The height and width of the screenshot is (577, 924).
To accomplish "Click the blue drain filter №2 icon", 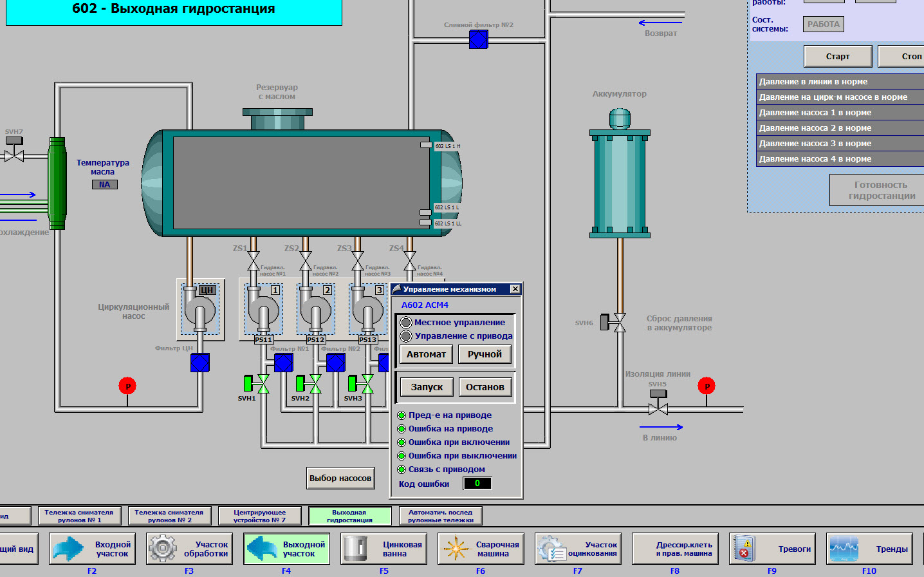I will (x=478, y=40).
